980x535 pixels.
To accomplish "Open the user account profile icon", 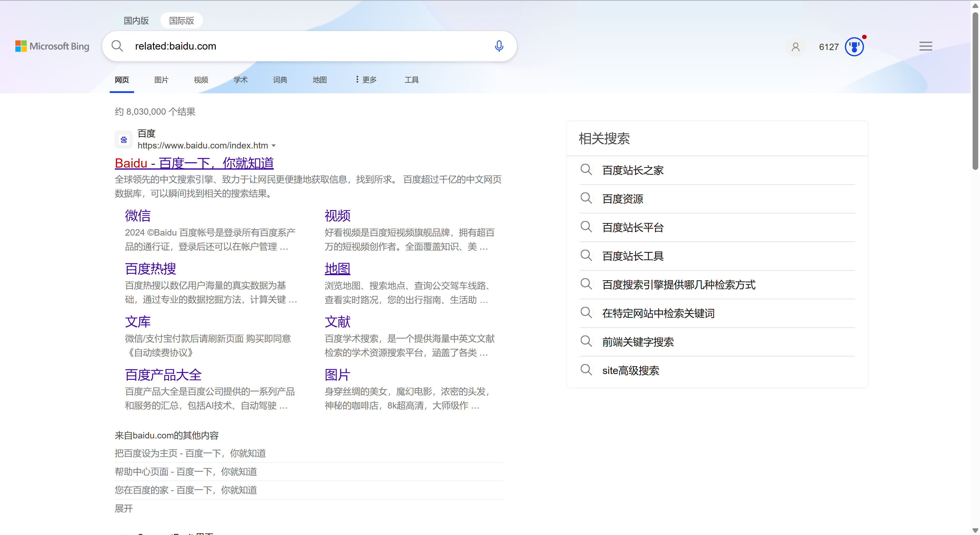I will [x=795, y=47].
